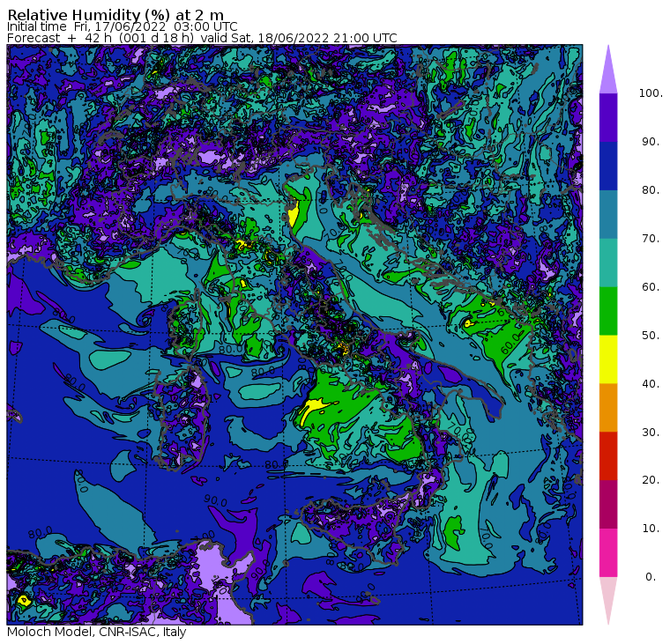Click the "70." legend tick label

(651, 238)
